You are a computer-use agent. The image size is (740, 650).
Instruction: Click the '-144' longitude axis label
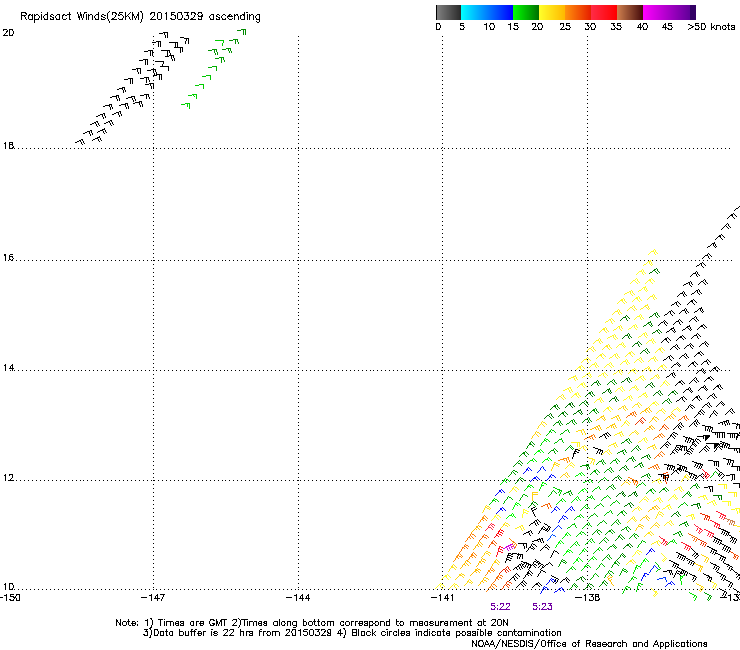[298, 598]
